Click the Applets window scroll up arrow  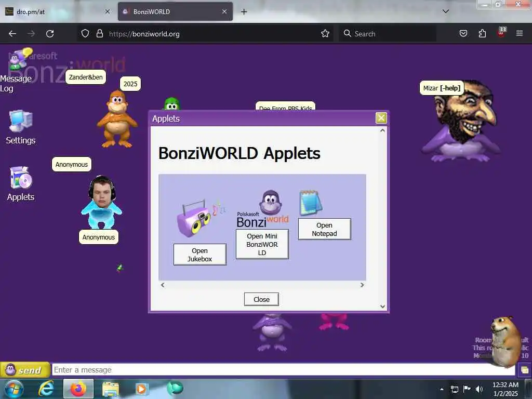(x=382, y=130)
